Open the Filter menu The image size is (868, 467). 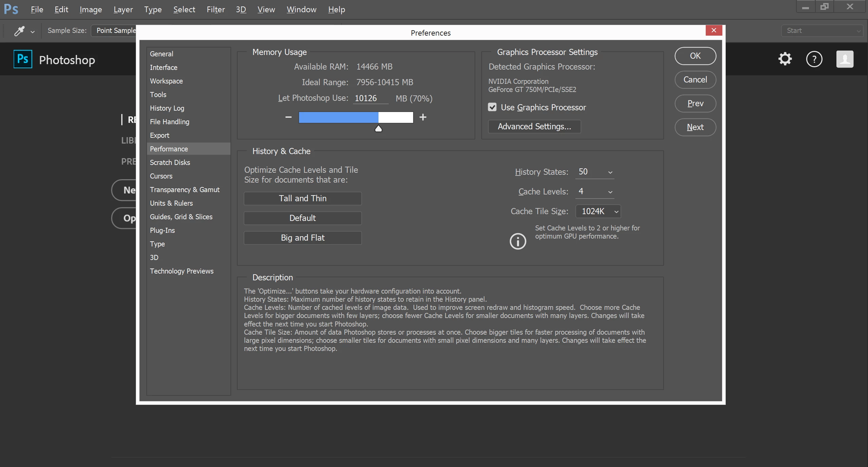[216, 10]
